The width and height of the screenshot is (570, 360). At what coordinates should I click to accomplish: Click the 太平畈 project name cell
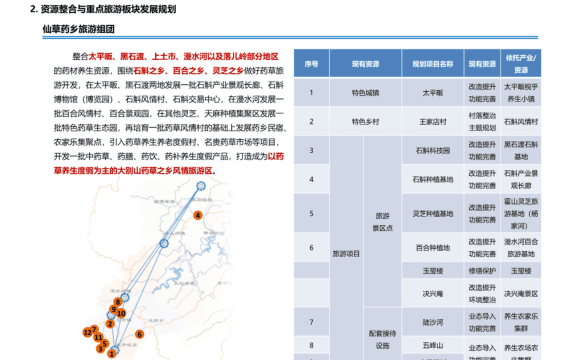(x=433, y=92)
